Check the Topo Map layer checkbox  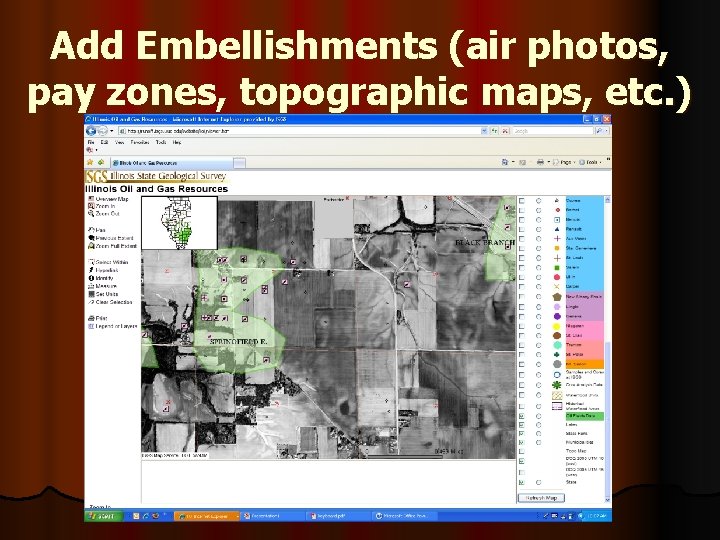coord(522,451)
